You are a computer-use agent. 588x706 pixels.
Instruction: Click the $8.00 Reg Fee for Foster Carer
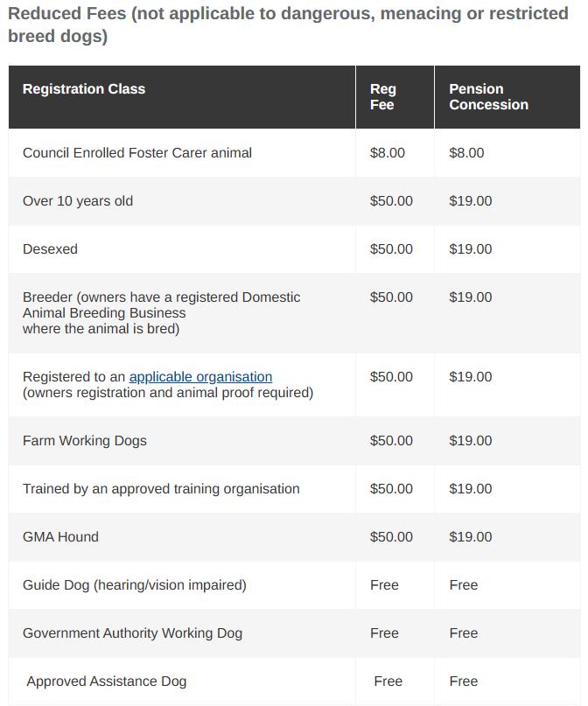point(388,152)
